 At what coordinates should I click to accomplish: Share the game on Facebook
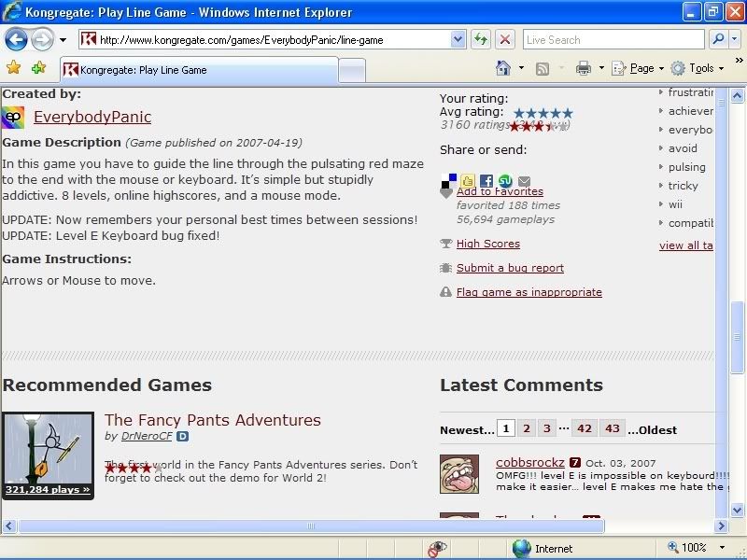click(x=486, y=181)
